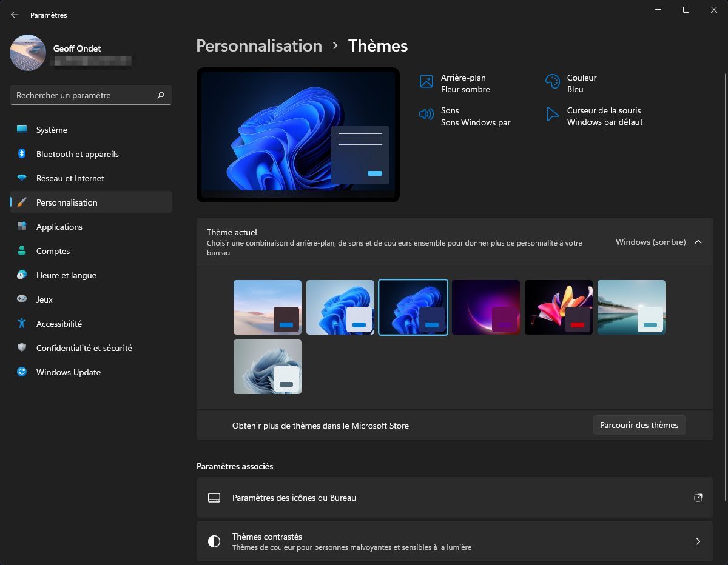Click the Windows Update sync icon
The width and height of the screenshot is (728, 565).
(x=22, y=372)
